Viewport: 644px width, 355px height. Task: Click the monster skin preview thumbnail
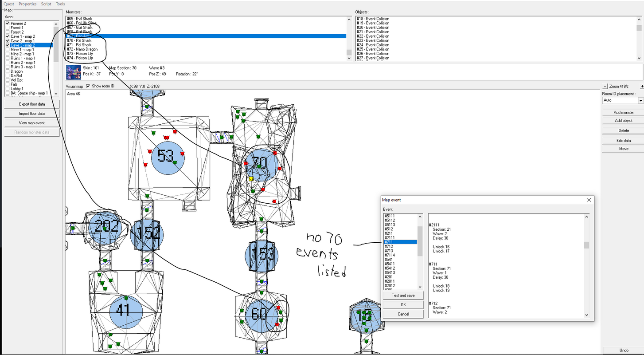pos(73,72)
